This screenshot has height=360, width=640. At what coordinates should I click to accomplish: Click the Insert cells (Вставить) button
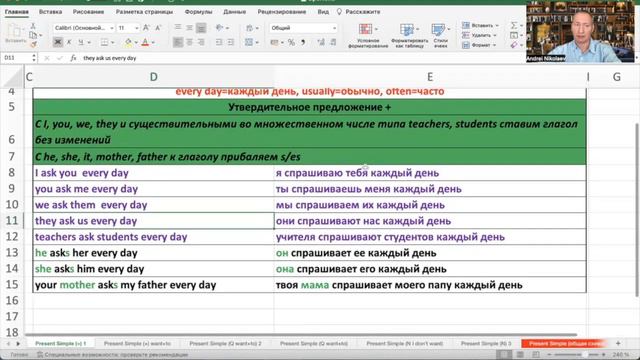480,25
